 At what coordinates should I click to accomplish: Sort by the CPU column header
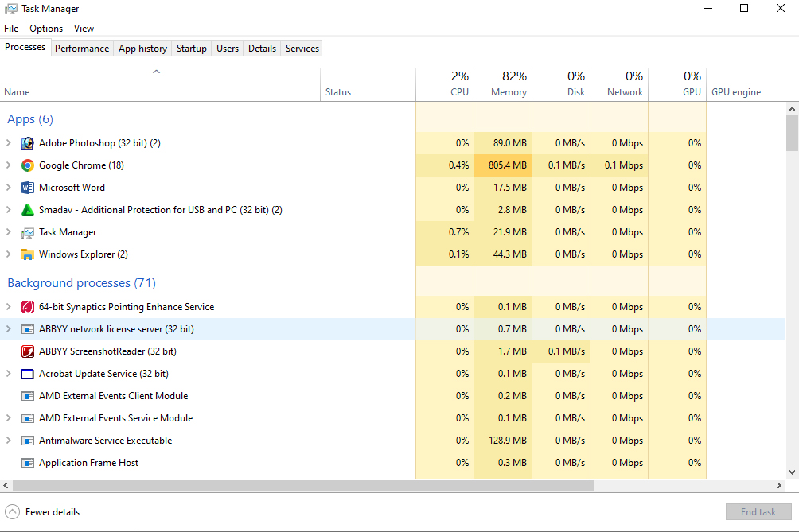tap(445, 84)
